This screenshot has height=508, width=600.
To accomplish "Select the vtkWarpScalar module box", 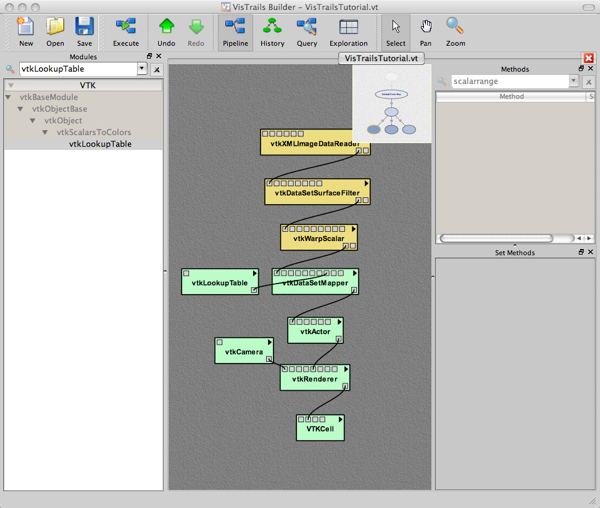I will 319,240.
